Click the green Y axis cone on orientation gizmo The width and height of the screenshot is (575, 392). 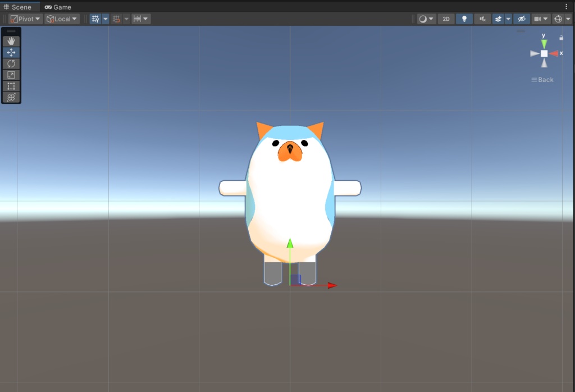(544, 44)
